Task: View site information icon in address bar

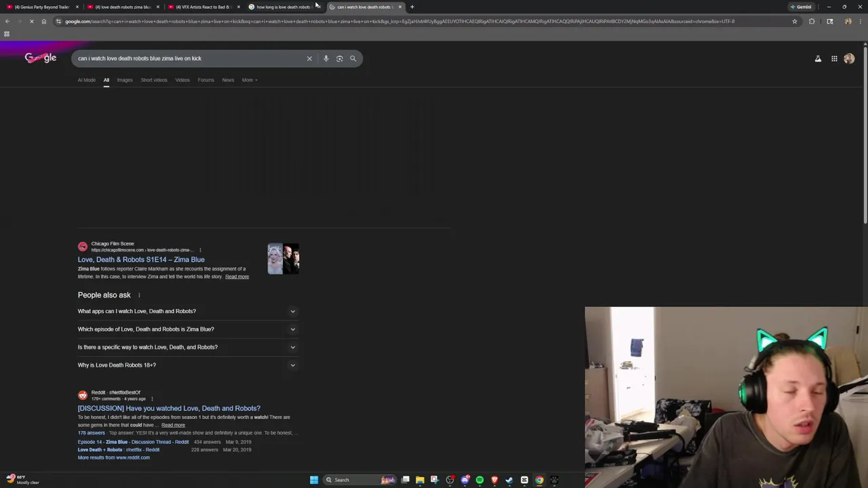Action: 58,21
